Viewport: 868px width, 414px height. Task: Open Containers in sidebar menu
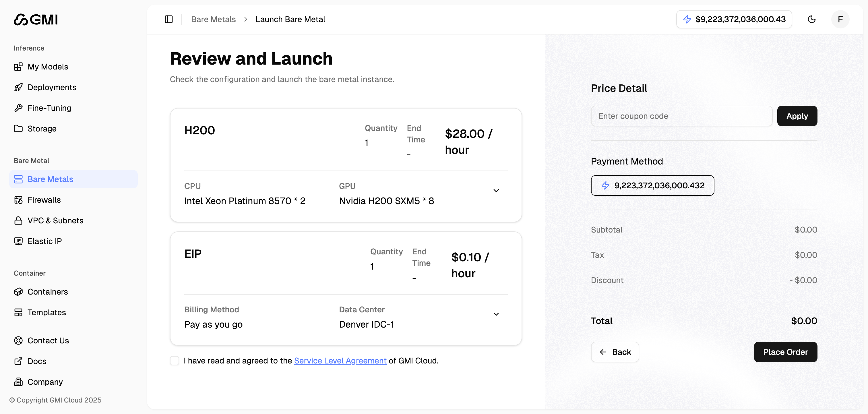pyautogui.click(x=48, y=292)
